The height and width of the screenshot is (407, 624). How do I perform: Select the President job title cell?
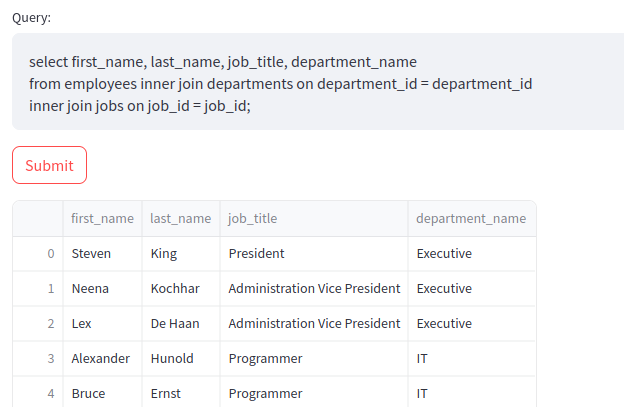pyautogui.click(x=314, y=254)
